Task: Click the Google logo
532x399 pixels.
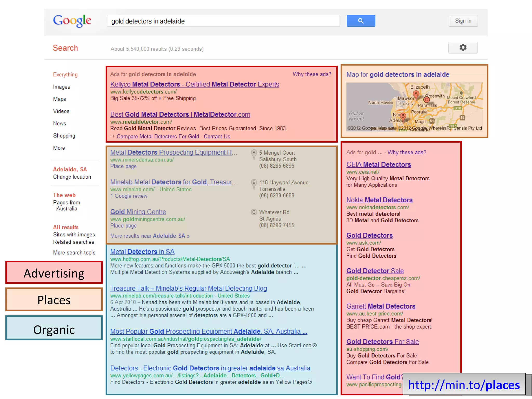Action: 72,21
